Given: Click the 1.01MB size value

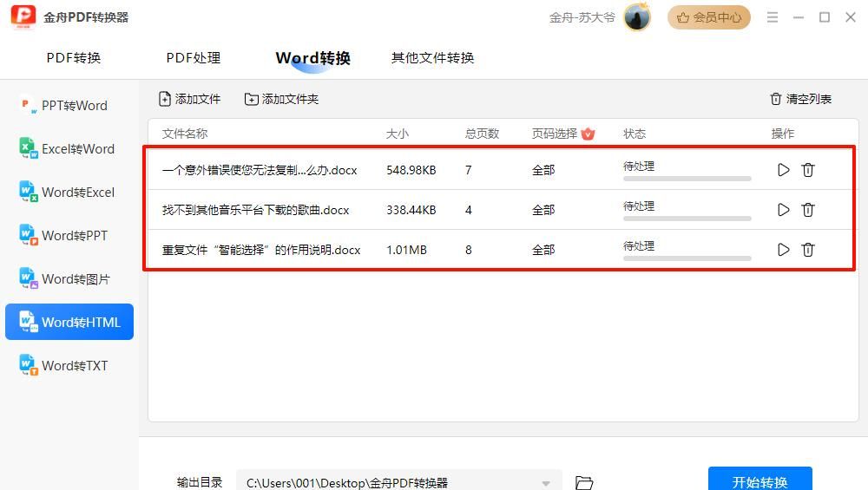Looking at the screenshot, I should coord(406,250).
